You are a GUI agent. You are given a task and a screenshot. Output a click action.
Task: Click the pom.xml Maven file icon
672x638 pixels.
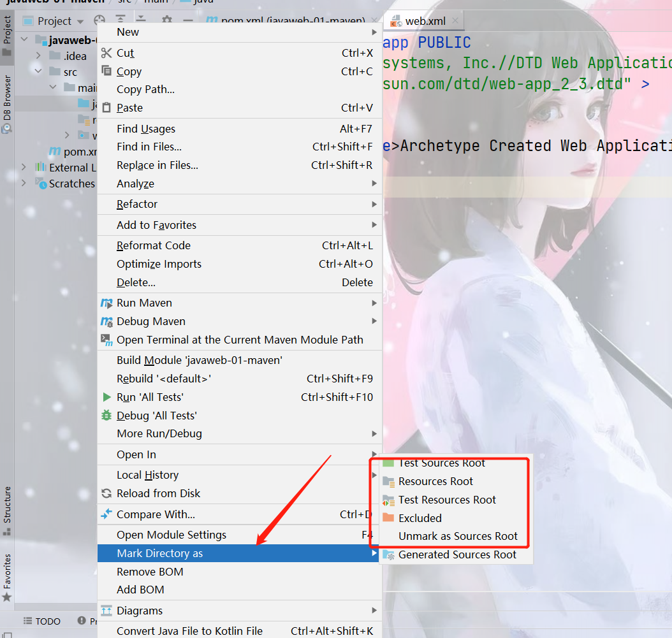55,151
